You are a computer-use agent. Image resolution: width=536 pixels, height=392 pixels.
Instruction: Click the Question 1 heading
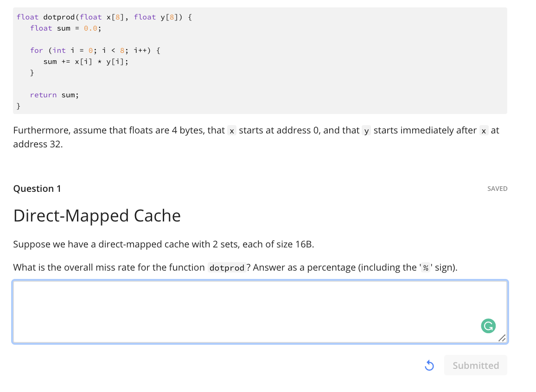pos(37,189)
